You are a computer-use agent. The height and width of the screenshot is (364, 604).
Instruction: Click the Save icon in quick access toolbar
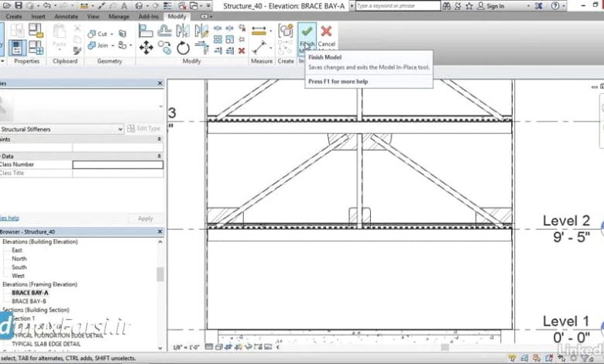tap(18, 5)
